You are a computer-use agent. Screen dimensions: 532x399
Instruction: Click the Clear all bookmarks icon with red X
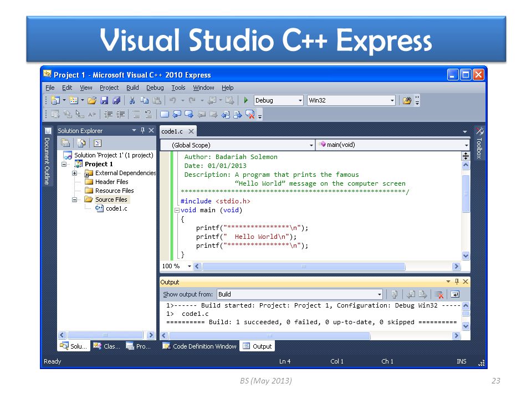pos(250,114)
